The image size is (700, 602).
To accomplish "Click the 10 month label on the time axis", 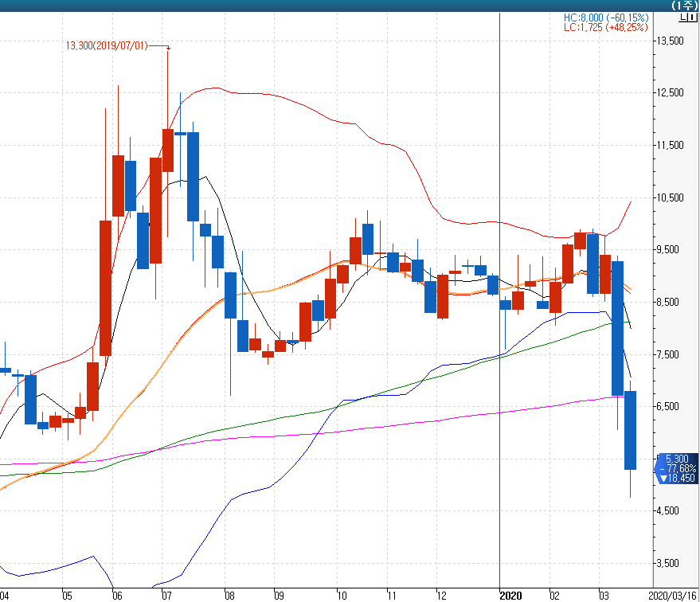I will (342, 595).
